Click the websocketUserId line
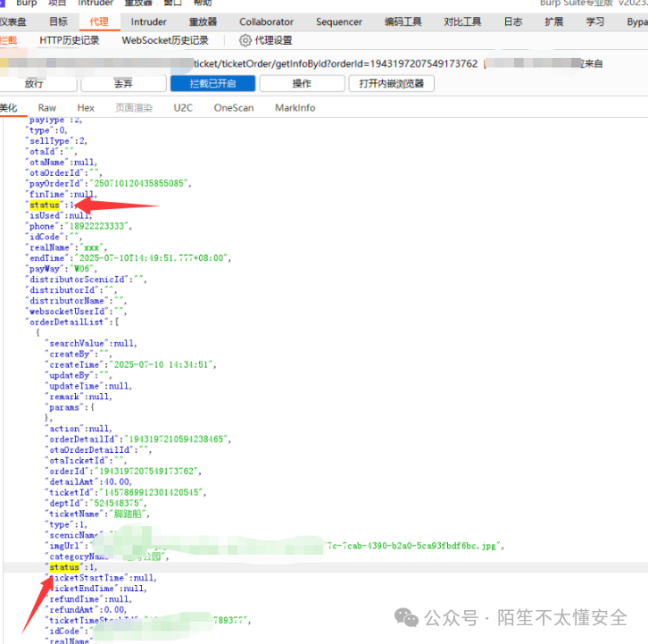The image size is (648, 644). tap(77, 311)
